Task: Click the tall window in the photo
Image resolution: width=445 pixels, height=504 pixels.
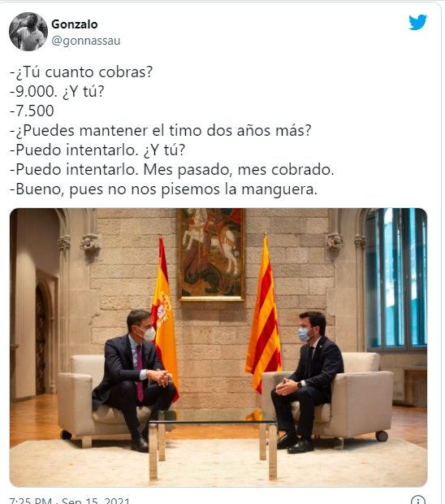Action: click(396, 279)
